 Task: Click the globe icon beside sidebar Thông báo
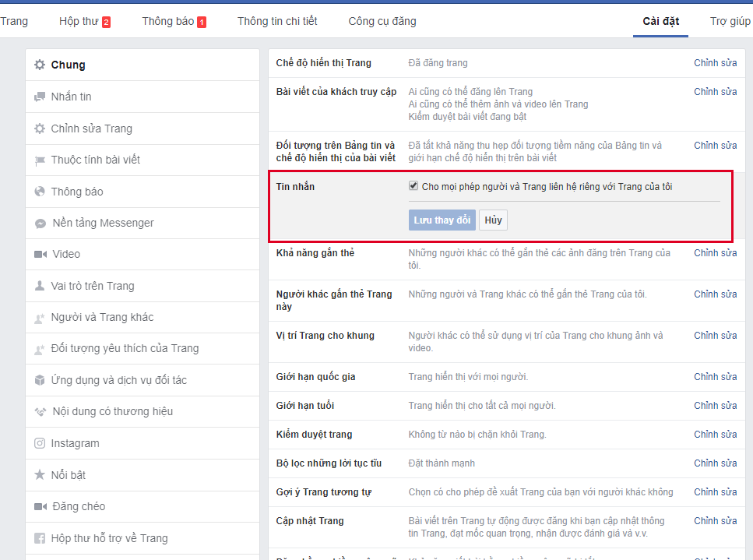coord(40,192)
